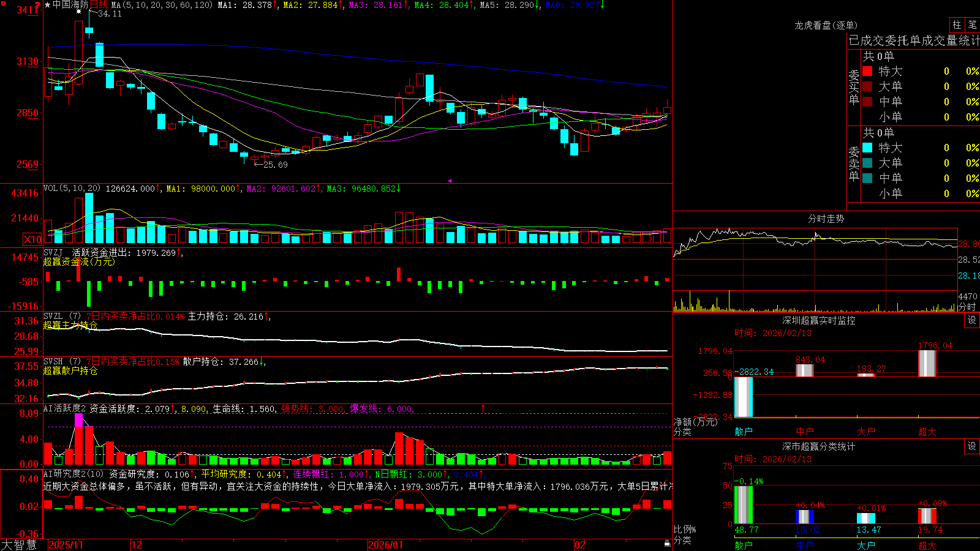Screen dimensions: 980x551
Task: Click the small red square icon at top-left corner
Action: (2, 2)
